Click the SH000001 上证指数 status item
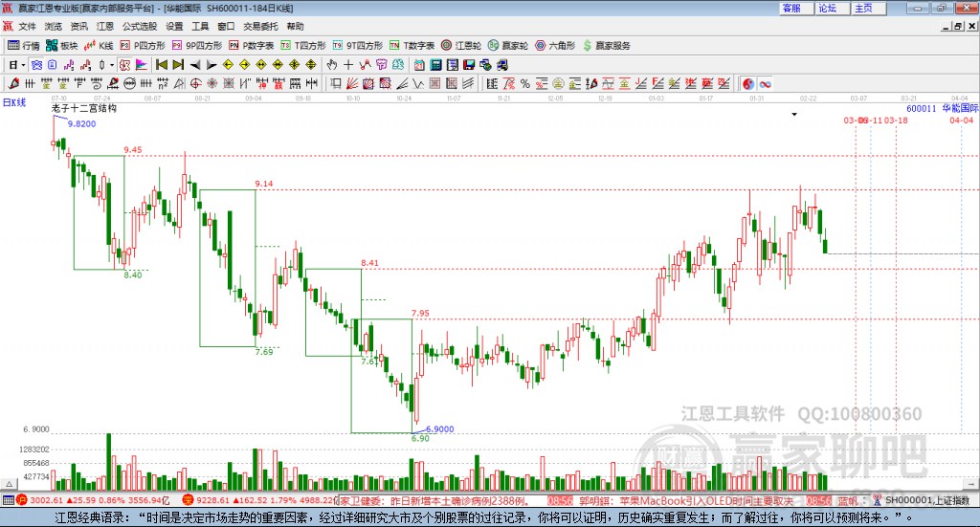980x527 pixels. (x=927, y=499)
